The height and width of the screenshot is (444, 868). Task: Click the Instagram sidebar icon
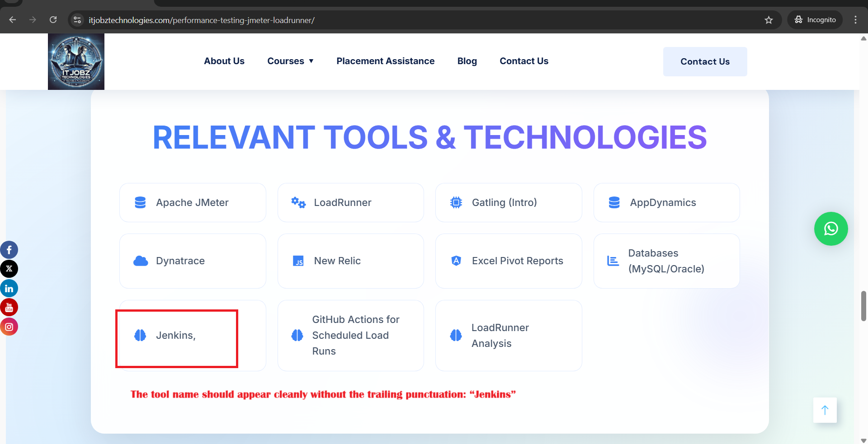click(9, 327)
